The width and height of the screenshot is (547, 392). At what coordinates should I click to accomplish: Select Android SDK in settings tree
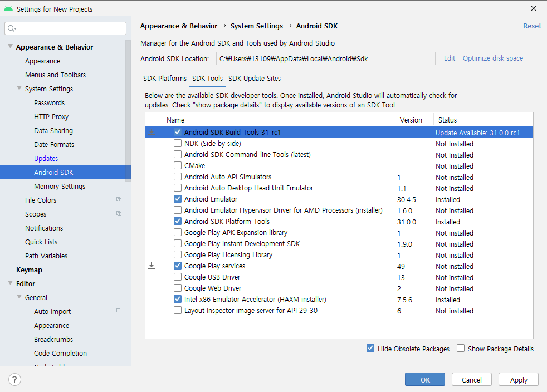click(x=65, y=172)
